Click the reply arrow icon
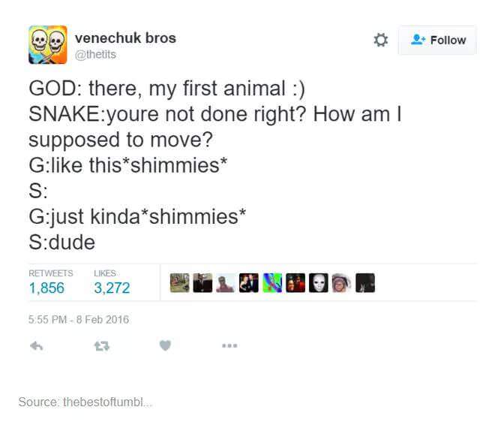The image size is (504, 422). [x=36, y=345]
